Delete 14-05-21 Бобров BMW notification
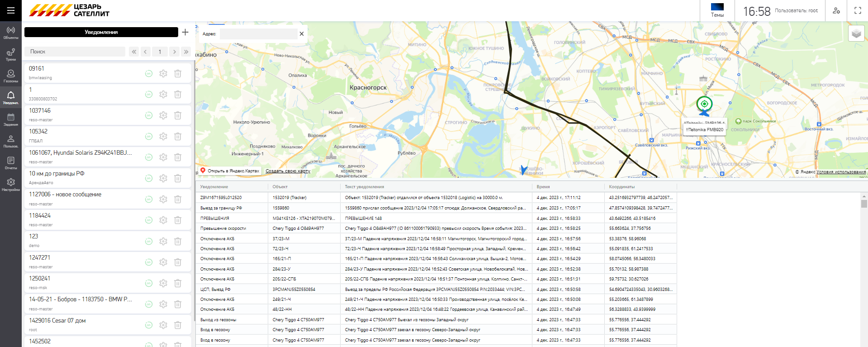The width and height of the screenshot is (868, 347). [x=178, y=304]
